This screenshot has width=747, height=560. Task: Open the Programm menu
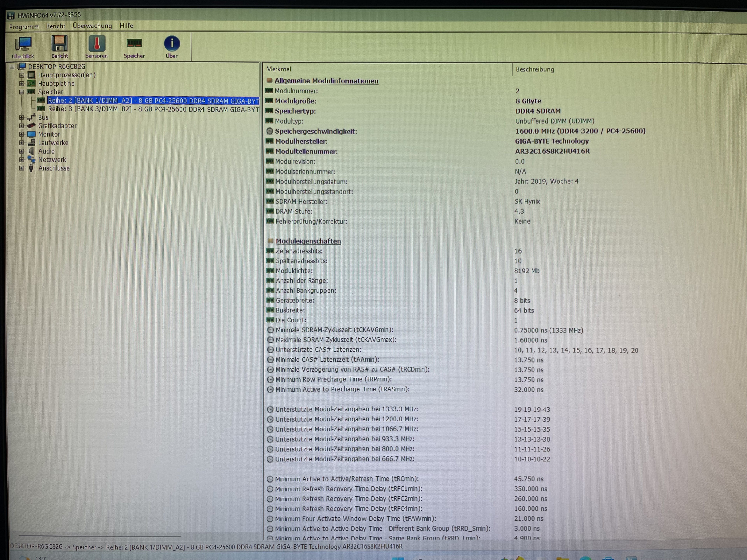(24, 27)
